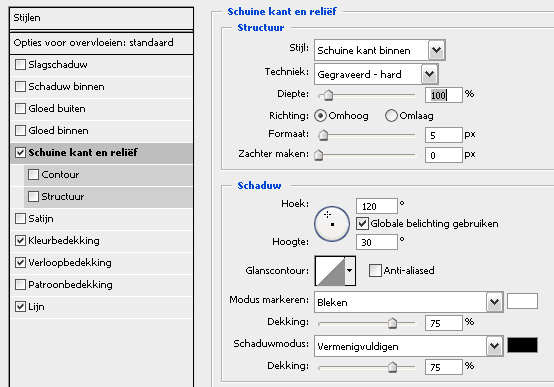This screenshot has height=387, width=554.
Task: Enable the Anti-aliased checkbox
Action: (x=375, y=271)
